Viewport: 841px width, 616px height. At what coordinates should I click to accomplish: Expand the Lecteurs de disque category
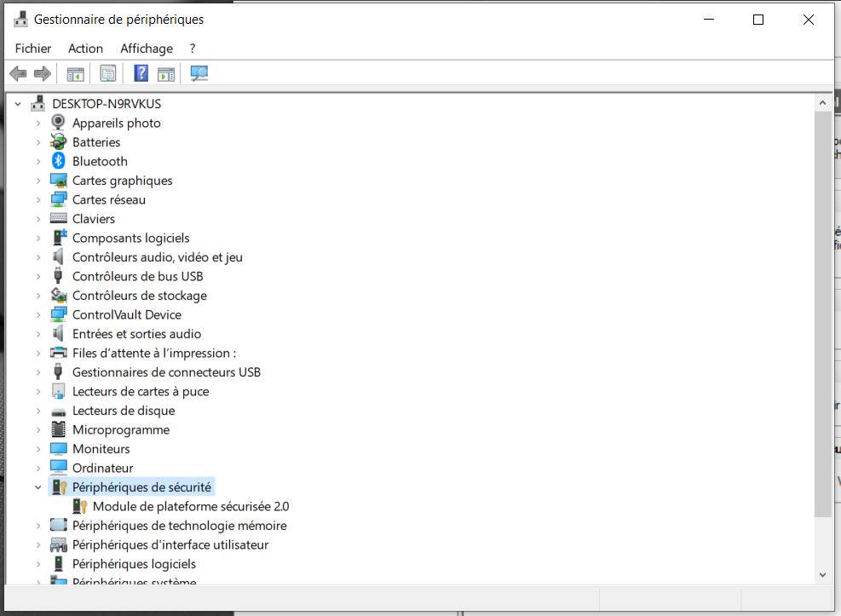(x=38, y=411)
